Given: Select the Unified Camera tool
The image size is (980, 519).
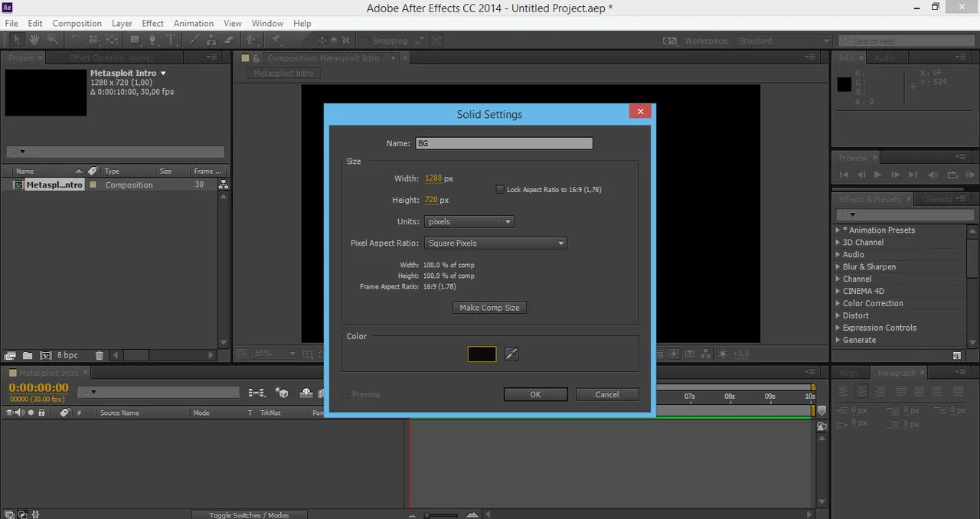Looking at the screenshot, I should (x=94, y=40).
